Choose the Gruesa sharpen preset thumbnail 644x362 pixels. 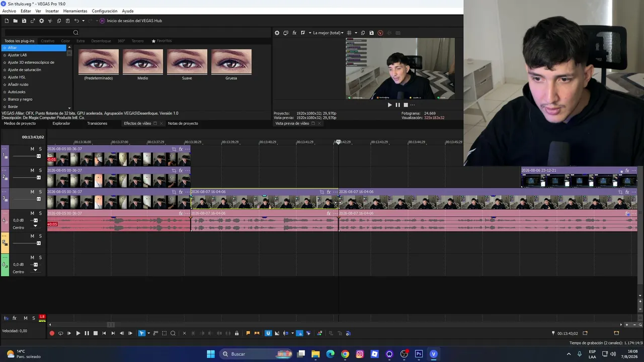(231, 62)
